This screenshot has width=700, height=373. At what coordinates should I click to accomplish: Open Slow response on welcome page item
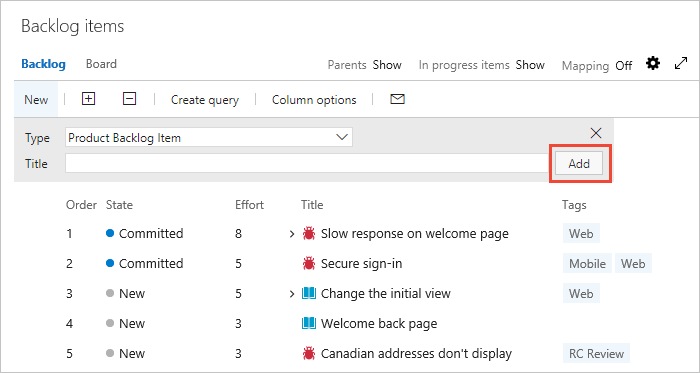coord(415,233)
